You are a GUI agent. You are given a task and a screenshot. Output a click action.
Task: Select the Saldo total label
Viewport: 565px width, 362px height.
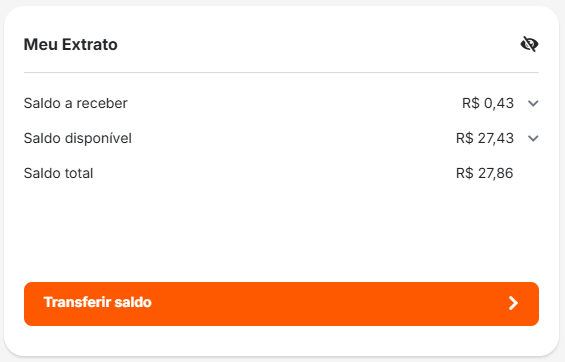[58, 173]
